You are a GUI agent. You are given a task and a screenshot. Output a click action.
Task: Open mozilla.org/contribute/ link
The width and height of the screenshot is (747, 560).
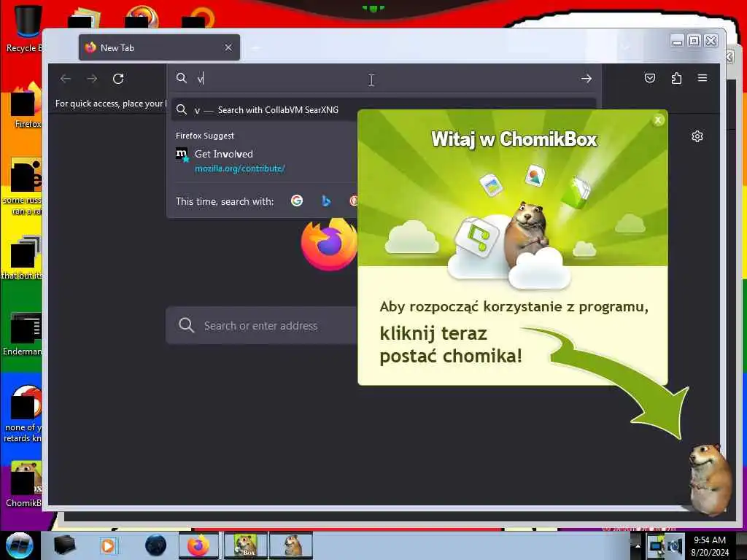(239, 168)
